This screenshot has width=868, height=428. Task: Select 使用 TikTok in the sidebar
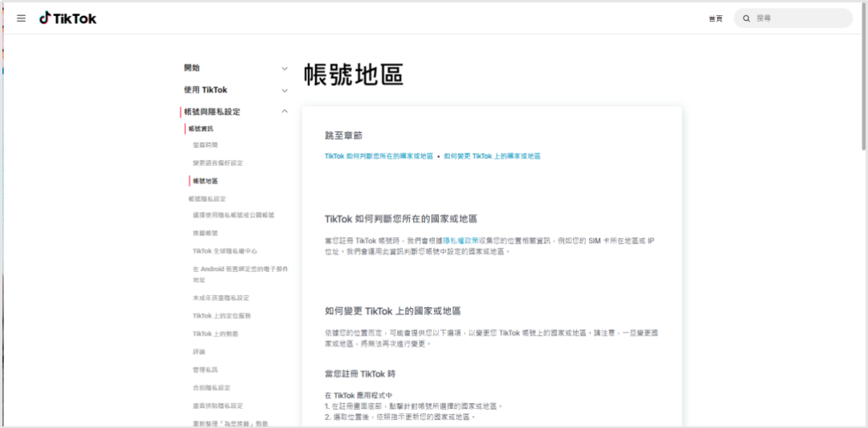pyautogui.click(x=206, y=90)
